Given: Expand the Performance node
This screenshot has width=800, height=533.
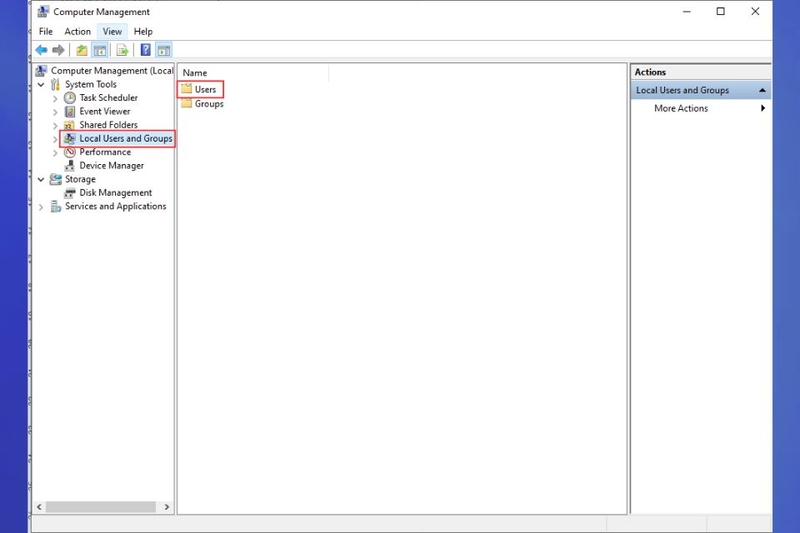Looking at the screenshot, I should tap(55, 153).
